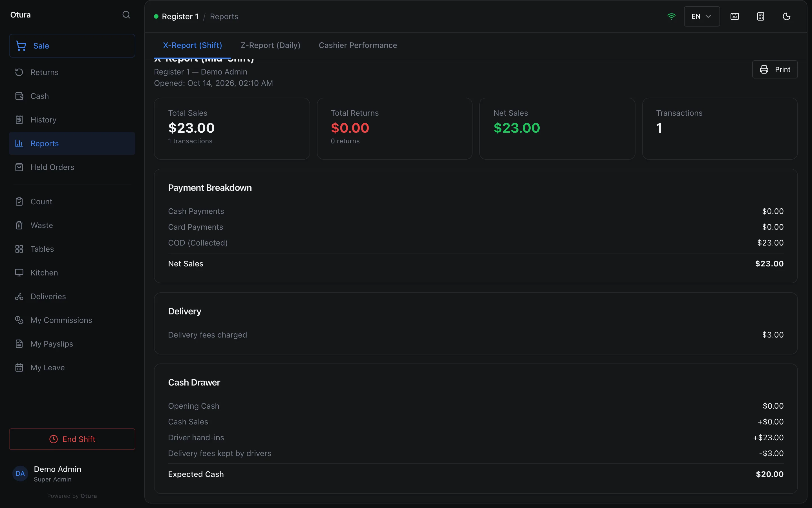Open the Tables page
This screenshot has width=812, height=508.
click(72, 249)
